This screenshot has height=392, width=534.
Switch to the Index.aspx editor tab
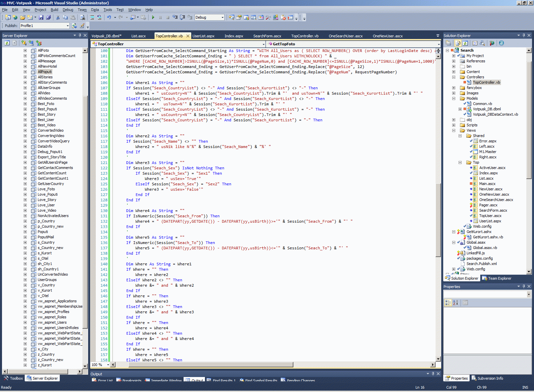click(x=234, y=36)
